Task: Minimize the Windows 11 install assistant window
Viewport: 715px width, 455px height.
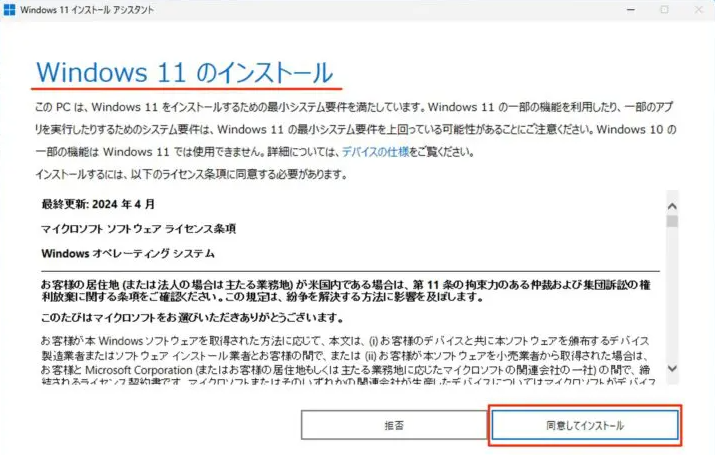Action: (631, 10)
